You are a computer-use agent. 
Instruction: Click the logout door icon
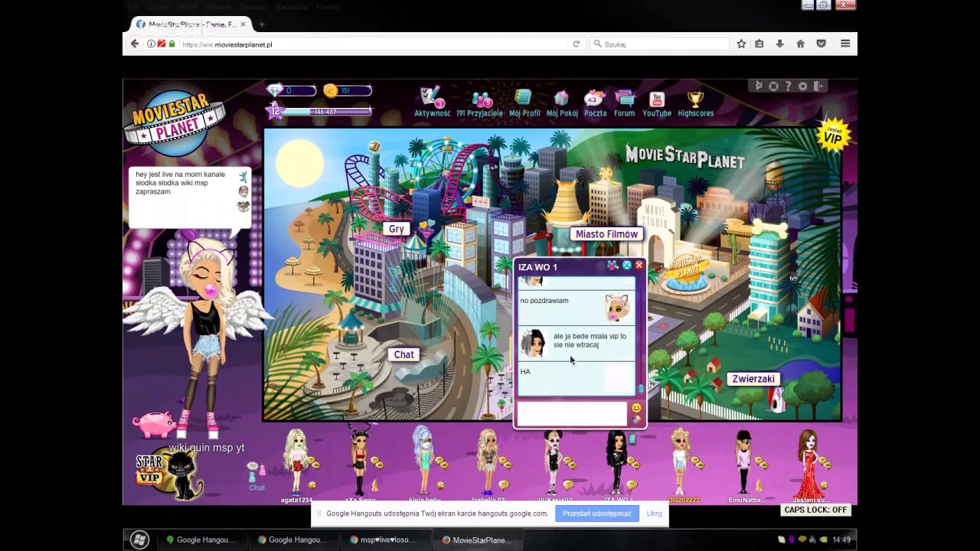coord(818,86)
